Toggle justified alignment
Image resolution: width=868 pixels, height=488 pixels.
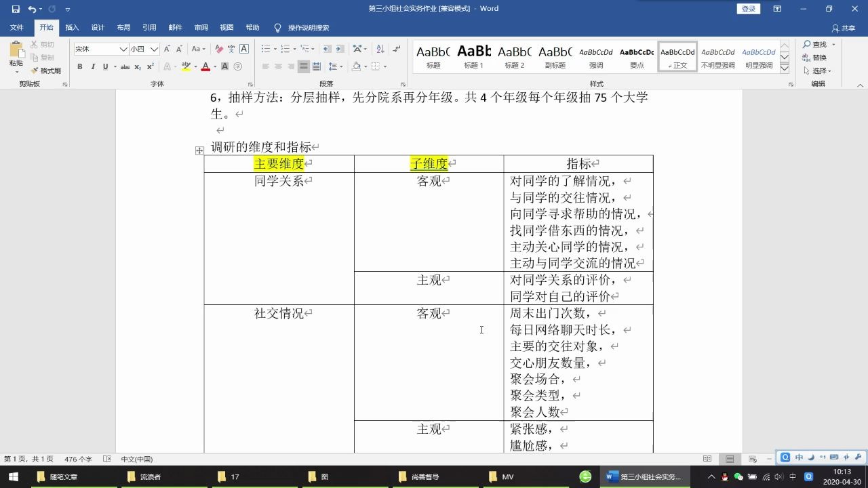(304, 66)
